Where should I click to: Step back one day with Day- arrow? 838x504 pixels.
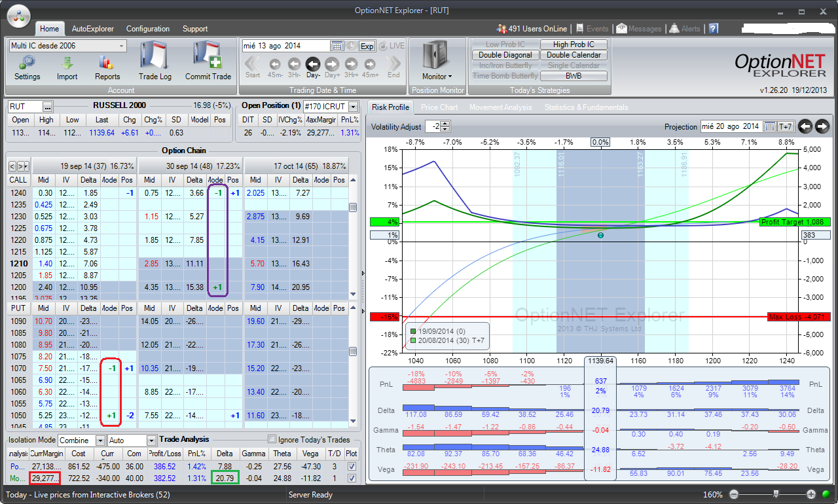click(313, 64)
